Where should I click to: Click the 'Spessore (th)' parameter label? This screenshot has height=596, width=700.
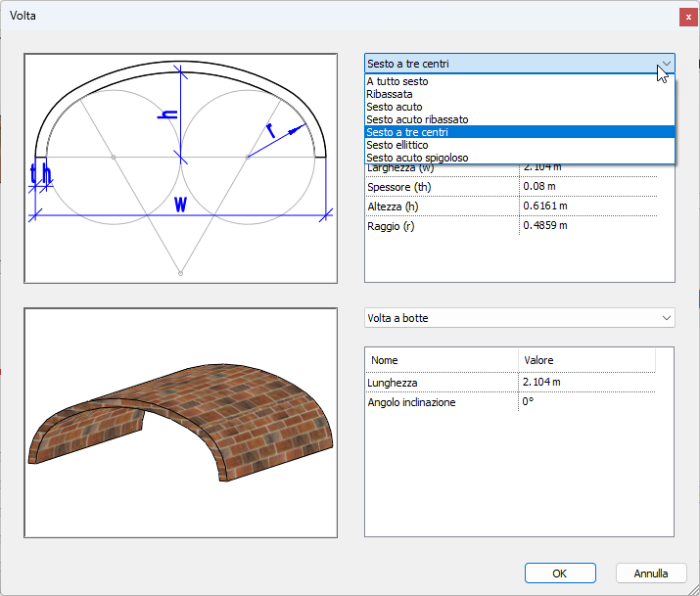(399, 187)
